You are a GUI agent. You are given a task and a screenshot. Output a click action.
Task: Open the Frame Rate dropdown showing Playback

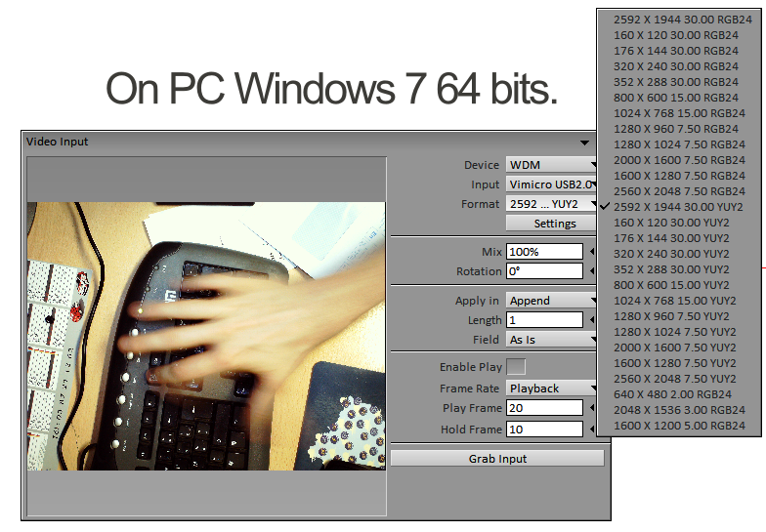click(x=551, y=389)
